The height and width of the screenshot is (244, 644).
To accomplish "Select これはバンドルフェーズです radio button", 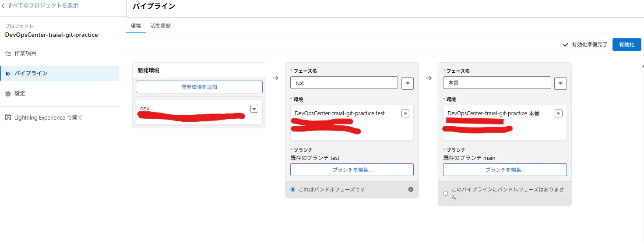I will pos(293,190).
